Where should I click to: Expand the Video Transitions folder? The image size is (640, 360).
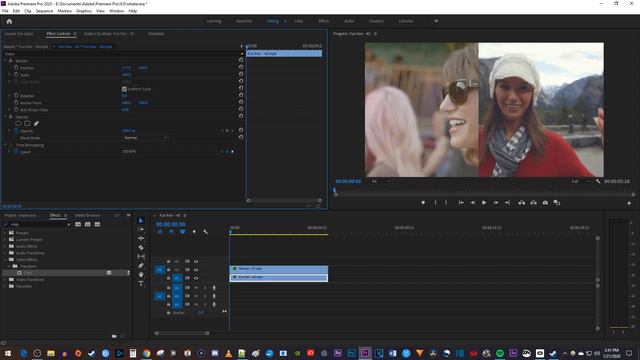(5, 280)
